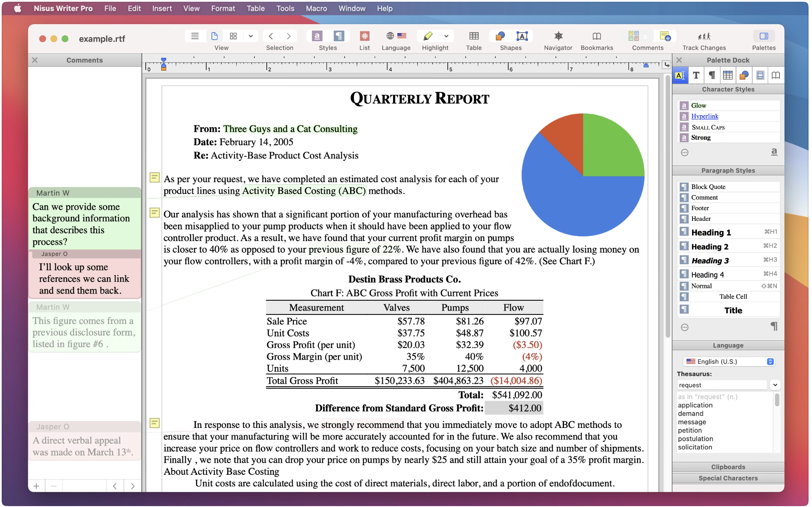Click the highlighter pen icon
The image size is (812, 507).
(428, 37)
